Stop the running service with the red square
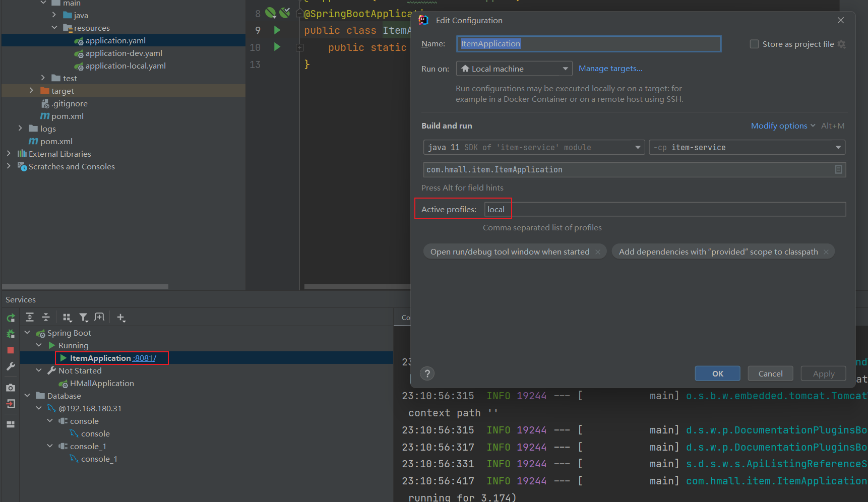 coord(11,350)
